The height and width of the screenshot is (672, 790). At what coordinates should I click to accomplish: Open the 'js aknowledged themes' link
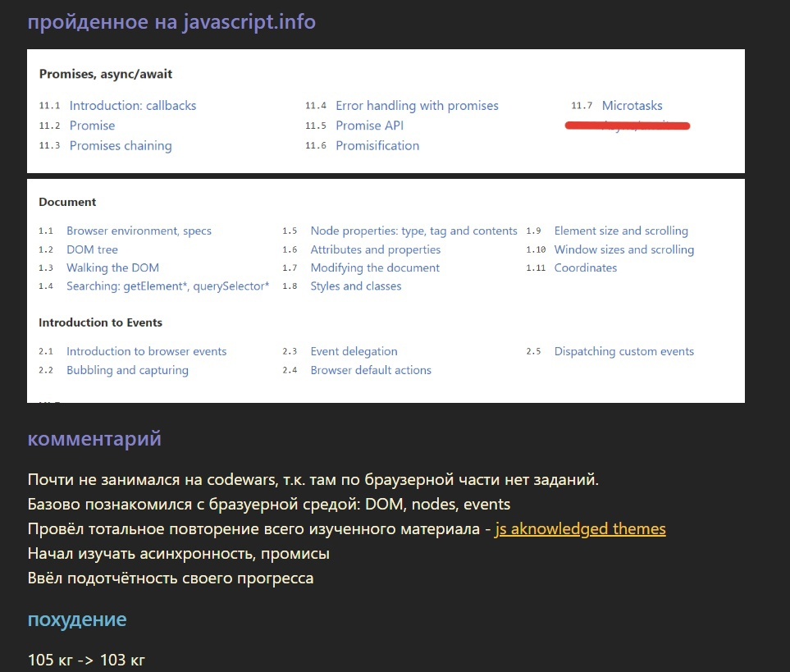tap(580, 529)
